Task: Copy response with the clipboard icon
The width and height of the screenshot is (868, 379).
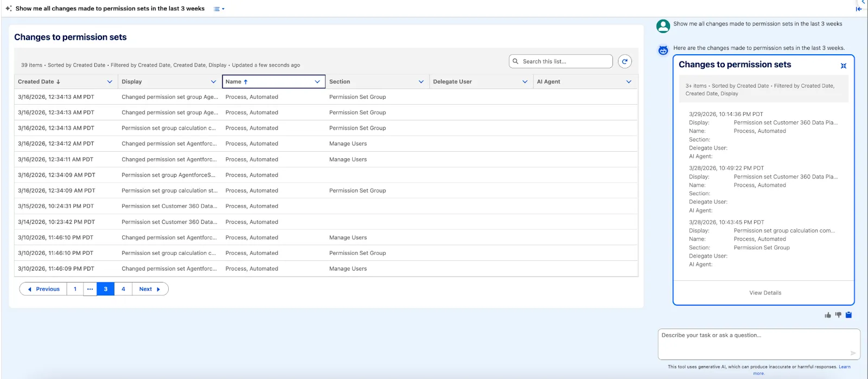Action: (849, 315)
